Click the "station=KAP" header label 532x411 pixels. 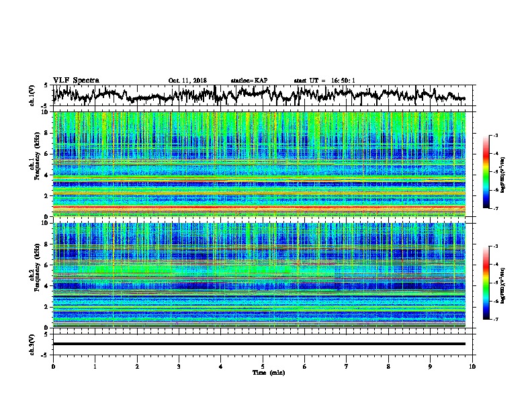249,81
